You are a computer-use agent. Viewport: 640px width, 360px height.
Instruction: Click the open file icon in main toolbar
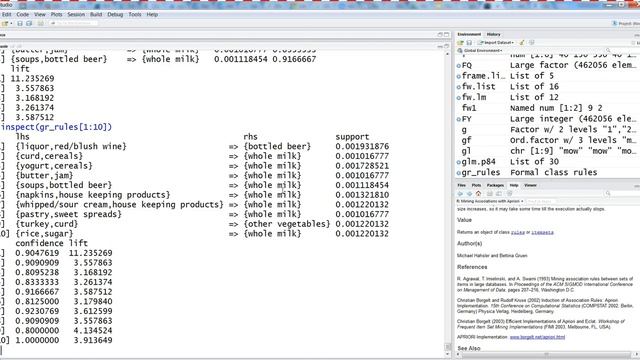tap(5, 23)
